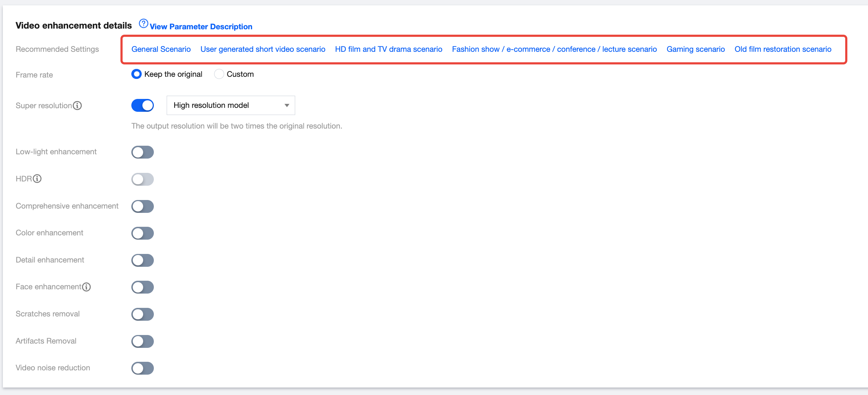Turn off Super resolution switch
Image resolution: width=868 pixels, height=395 pixels.
tap(142, 105)
